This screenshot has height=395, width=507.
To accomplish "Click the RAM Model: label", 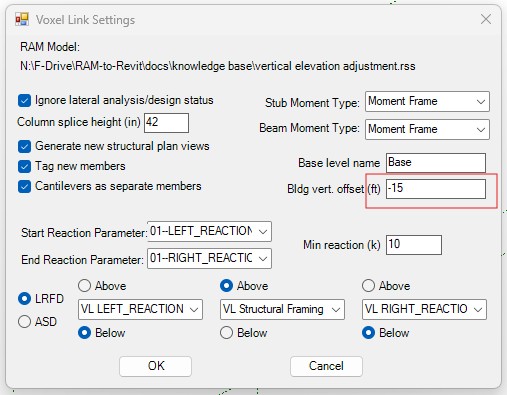I will click(x=50, y=47).
